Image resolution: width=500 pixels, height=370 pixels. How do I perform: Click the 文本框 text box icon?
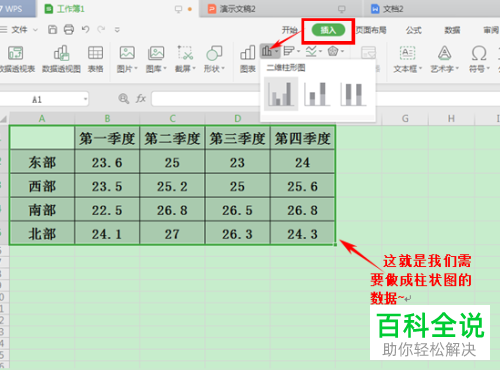point(407,53)
